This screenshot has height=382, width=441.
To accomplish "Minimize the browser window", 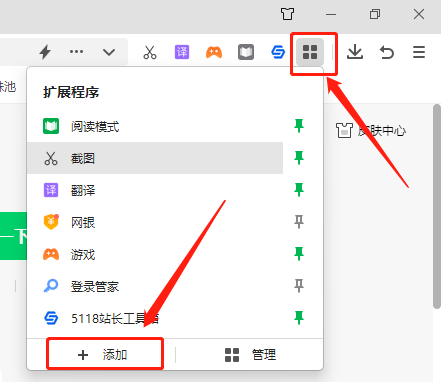I will pyautogui.click(x=331, y=14).
